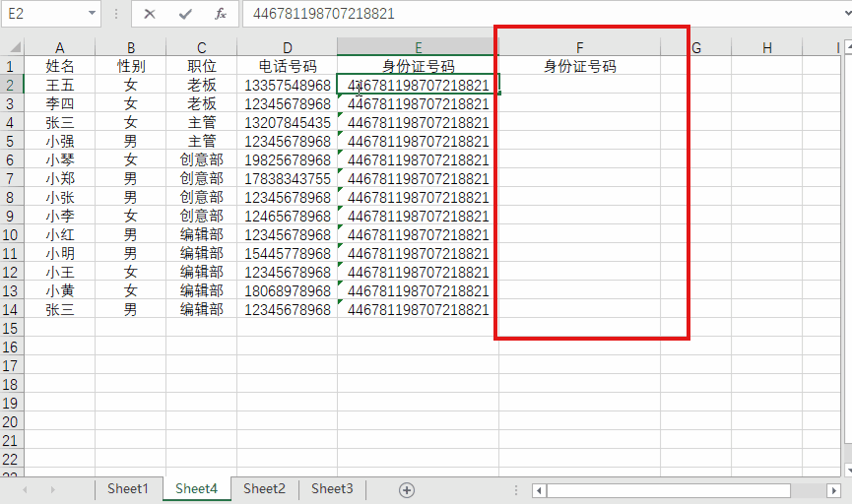
Task: Select name cell 小明
Action: coord(60,253)
